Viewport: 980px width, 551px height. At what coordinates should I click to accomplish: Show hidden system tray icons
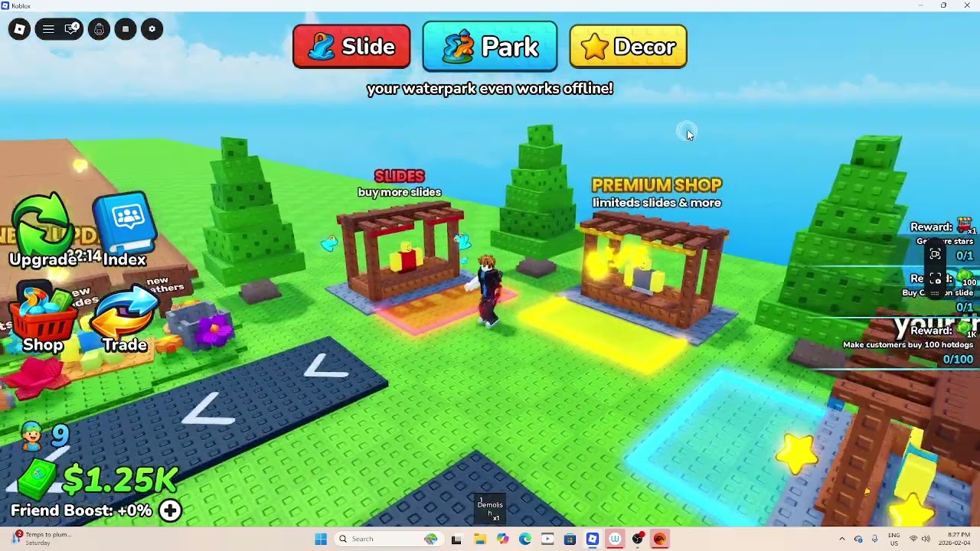click(841, 539)
